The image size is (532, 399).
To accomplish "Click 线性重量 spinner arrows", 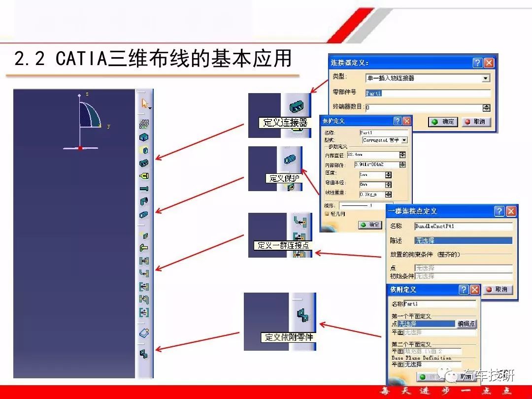I will click(x=389, y=195).
